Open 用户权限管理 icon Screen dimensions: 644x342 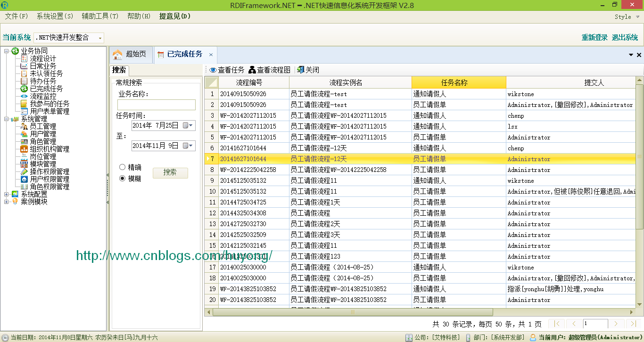click(25, 179)
